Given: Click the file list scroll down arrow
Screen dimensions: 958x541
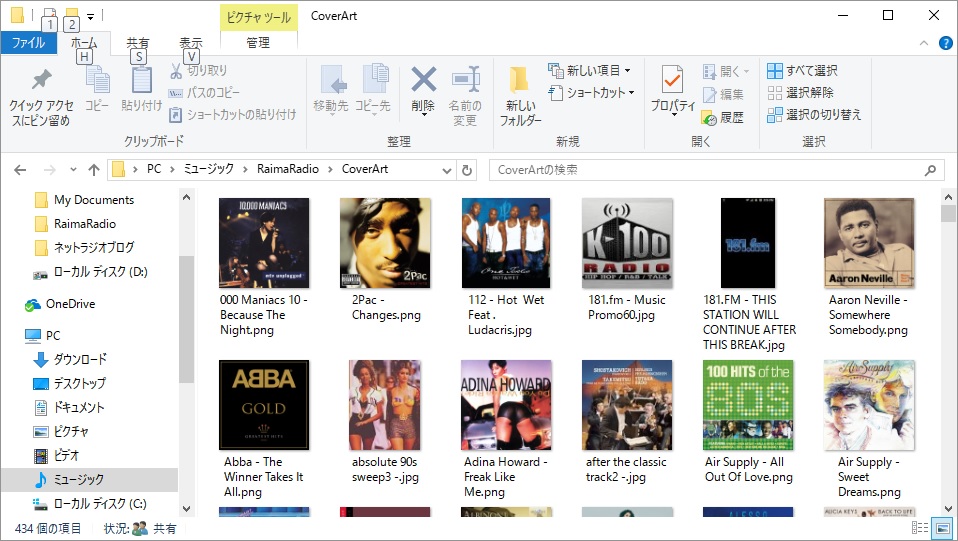Looking at the screenshot, I should point(948,507).
